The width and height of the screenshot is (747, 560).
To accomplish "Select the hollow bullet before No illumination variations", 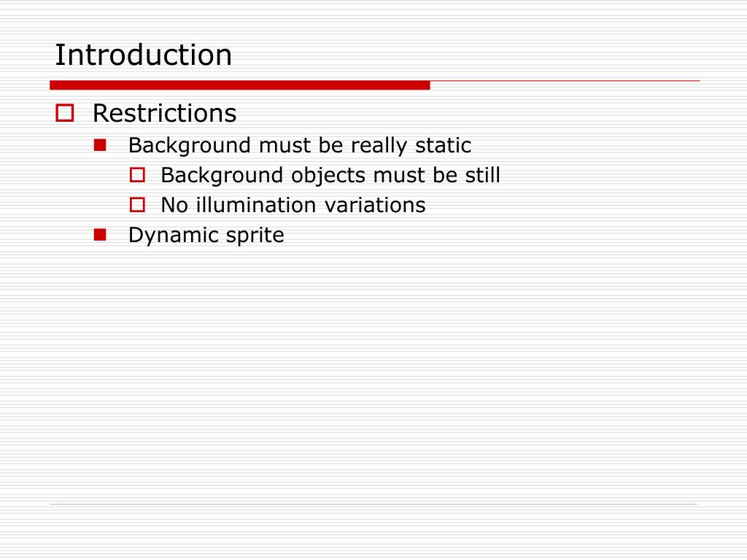I will coord(137,205).
